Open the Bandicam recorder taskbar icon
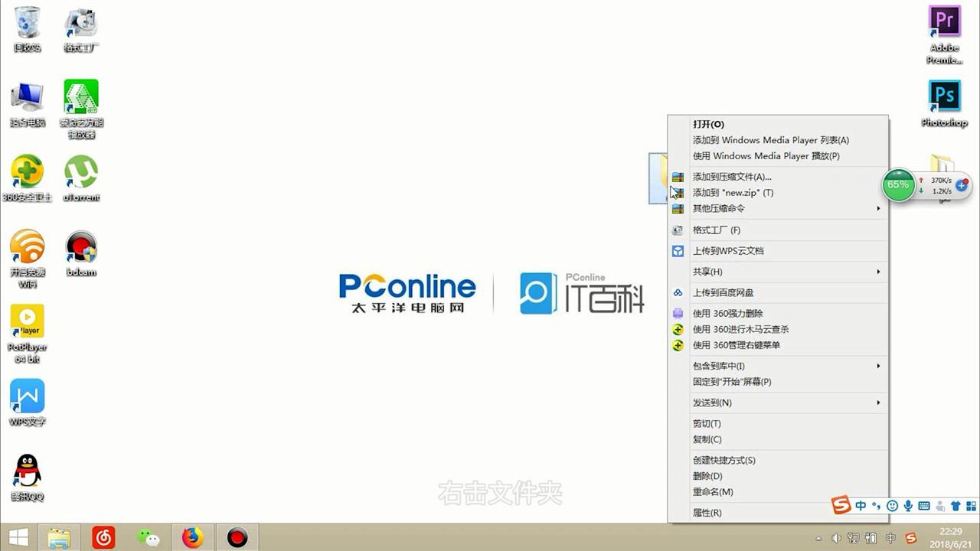This screenshot has width=980, height=551. click(x=237, y=538)
